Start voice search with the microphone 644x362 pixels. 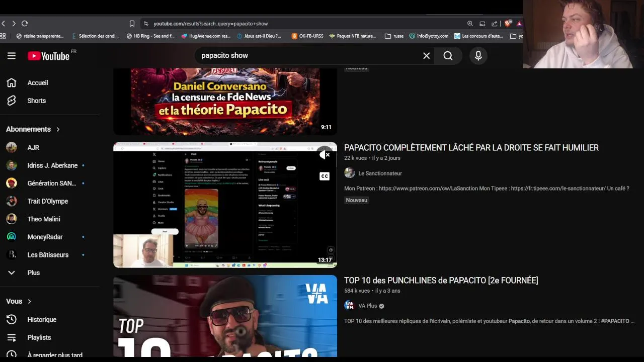[x=478, y=56]
